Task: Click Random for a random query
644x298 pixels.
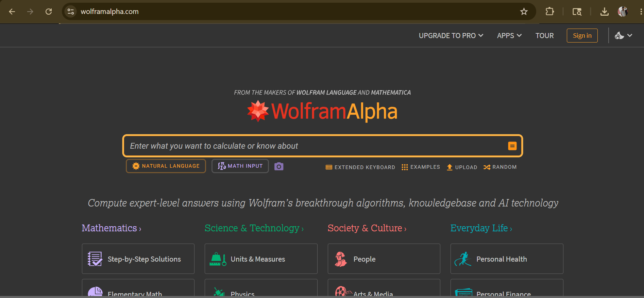Action: point(500,167)
